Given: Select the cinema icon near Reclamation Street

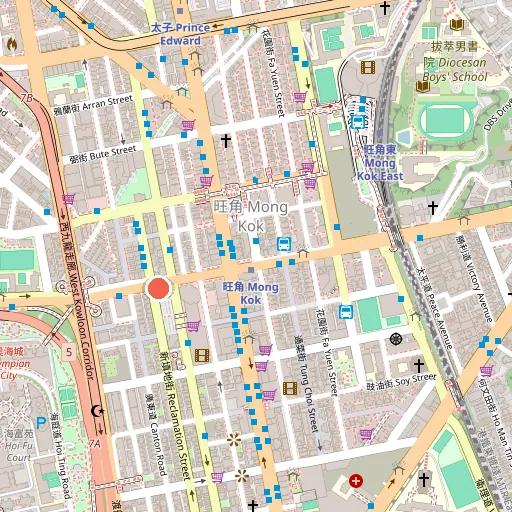Looking at the screenshot, I should coord(202,355).
